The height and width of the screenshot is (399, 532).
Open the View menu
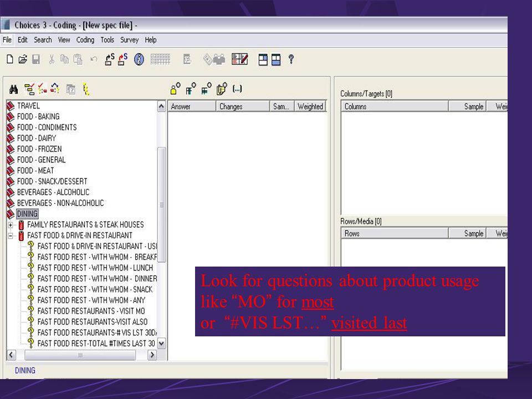(64, 40)
